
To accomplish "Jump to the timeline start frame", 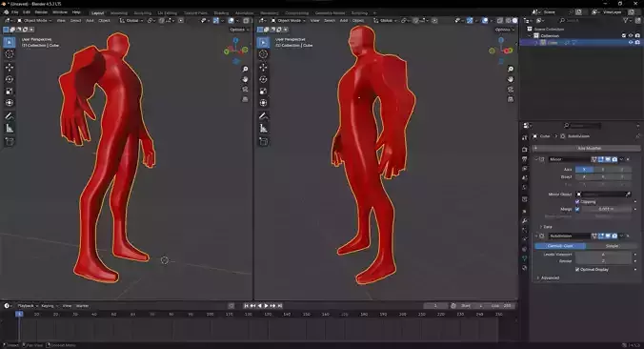I will (246, 306).
